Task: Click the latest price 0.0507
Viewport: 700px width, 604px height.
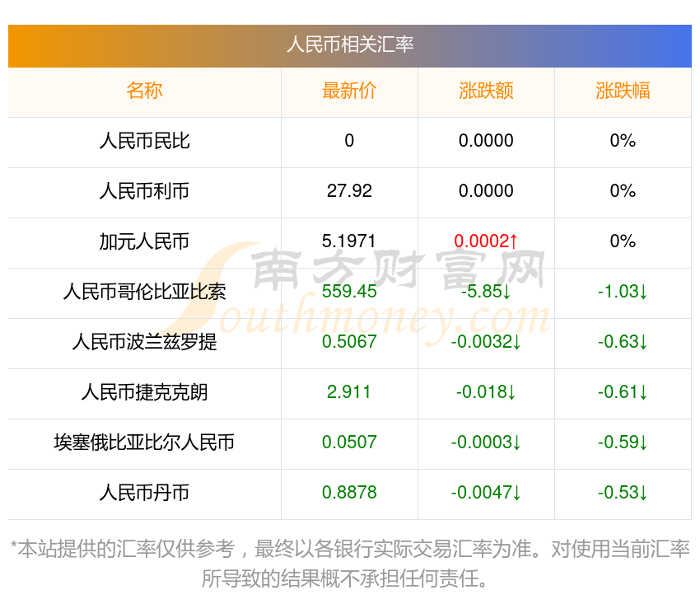Action: [349, 442]
